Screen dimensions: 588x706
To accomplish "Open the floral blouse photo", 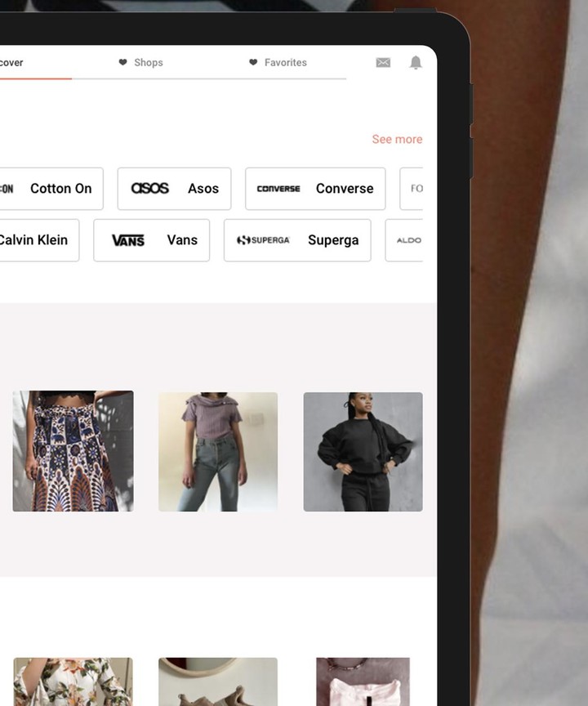I will click(x=73, y=681).
